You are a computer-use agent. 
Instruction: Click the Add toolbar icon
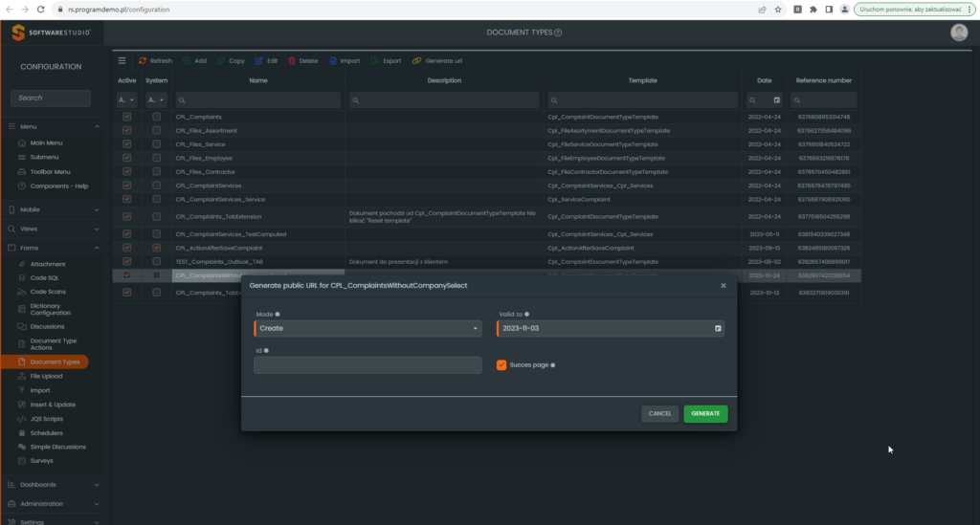187,60
